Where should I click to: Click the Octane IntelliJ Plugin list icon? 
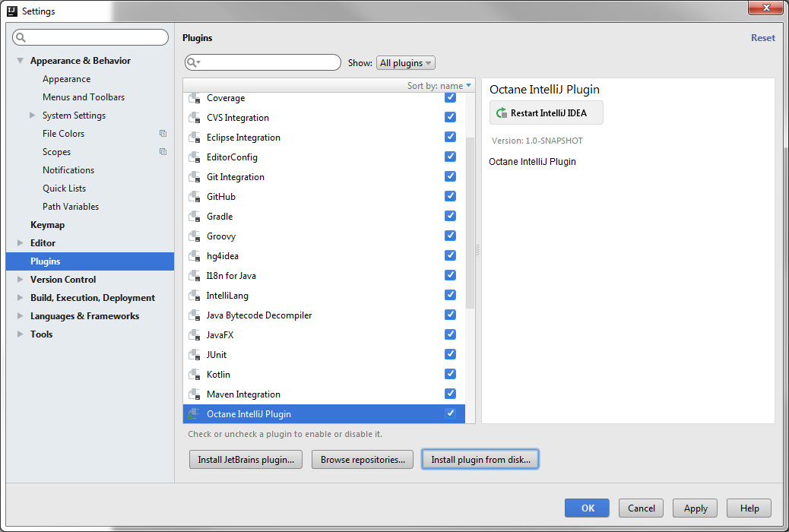(194, 414)
